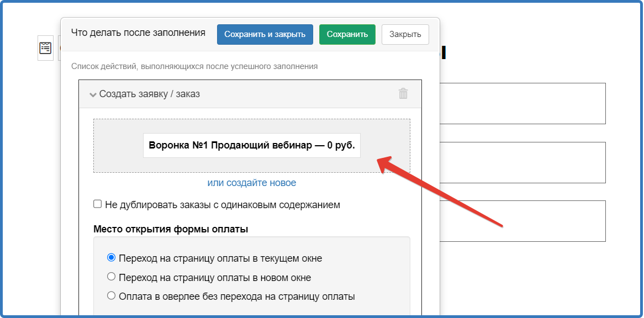Click the green 'Сохранить' button
Screen dimensions: 644x318
[x=347, y=34]
